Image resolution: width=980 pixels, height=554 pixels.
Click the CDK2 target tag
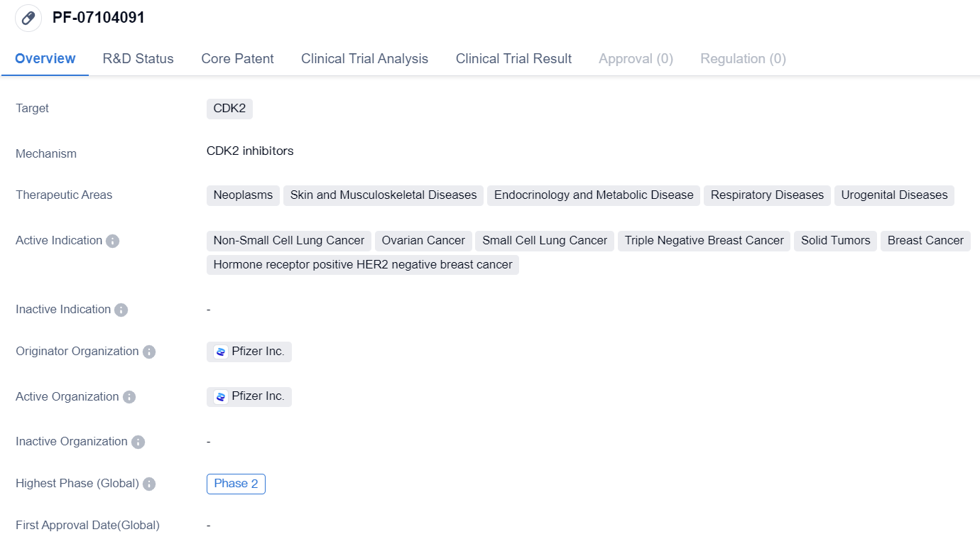point(229,109)
